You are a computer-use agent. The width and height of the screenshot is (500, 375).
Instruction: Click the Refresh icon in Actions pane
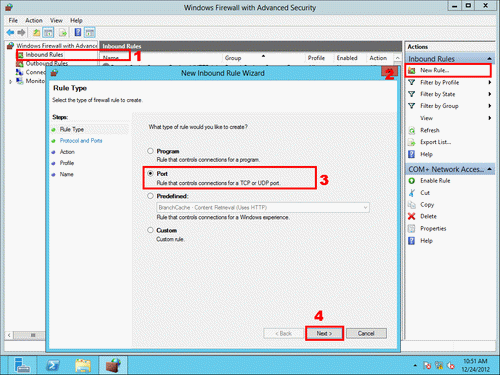412,130
